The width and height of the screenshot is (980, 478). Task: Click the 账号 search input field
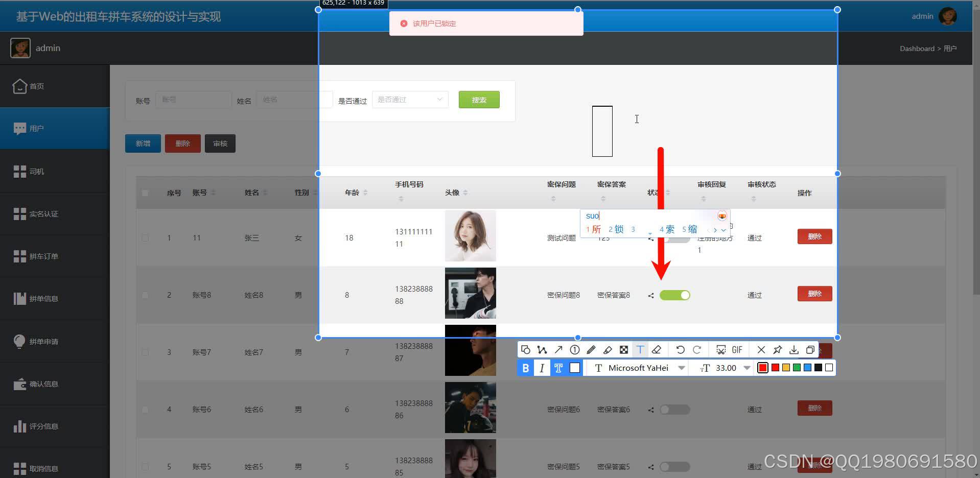pos(194,100)
